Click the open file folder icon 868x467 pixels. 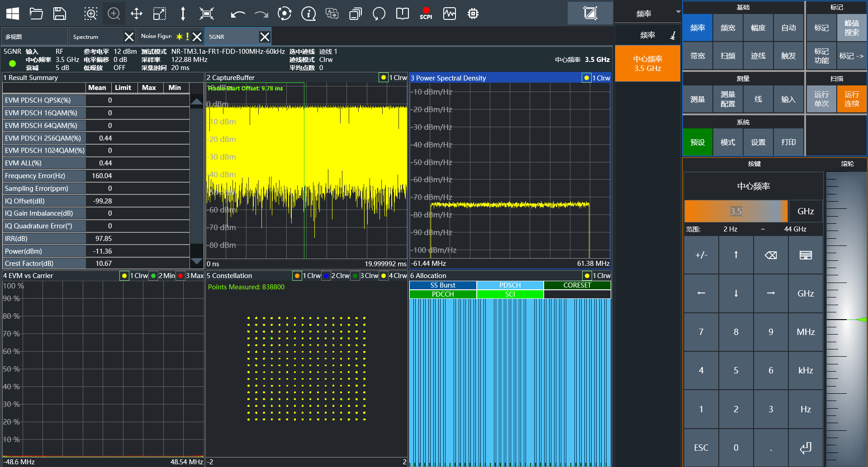pos(36,14)
